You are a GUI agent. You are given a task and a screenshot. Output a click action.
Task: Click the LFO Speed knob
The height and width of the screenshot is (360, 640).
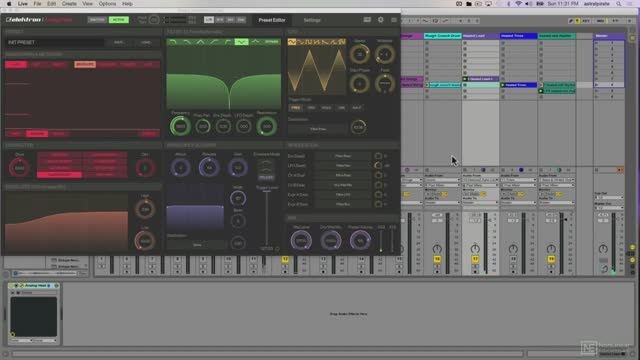360,54
